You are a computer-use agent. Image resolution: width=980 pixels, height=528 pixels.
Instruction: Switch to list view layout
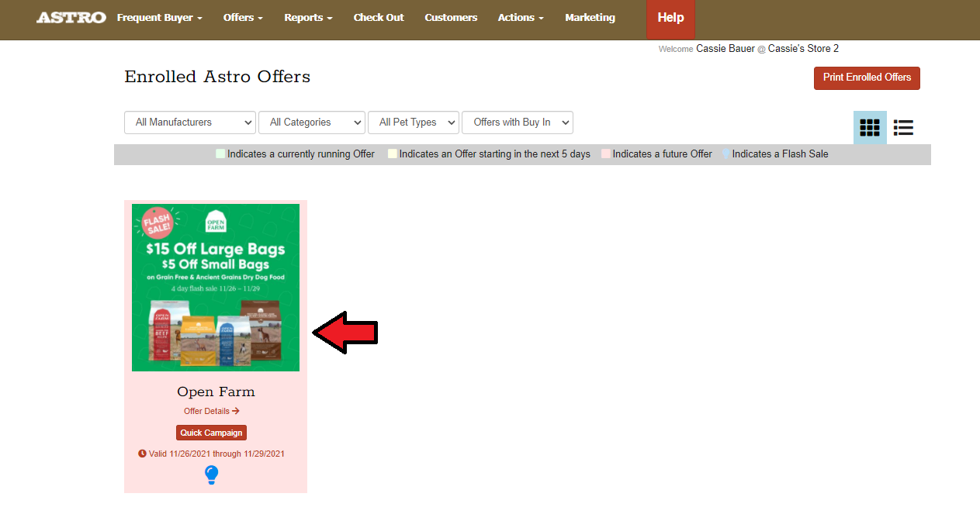click(903, 128)
